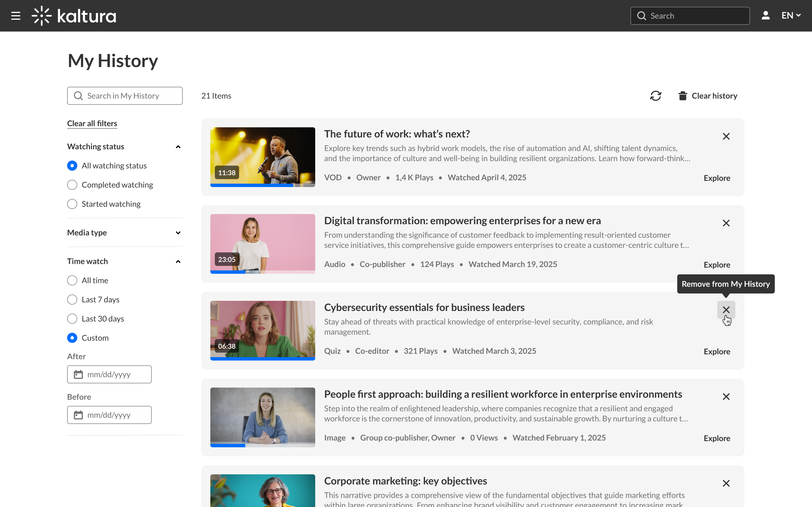Remove 'People first approach' from history
This screenshot has height=507, width=812.
pos(726,397)
